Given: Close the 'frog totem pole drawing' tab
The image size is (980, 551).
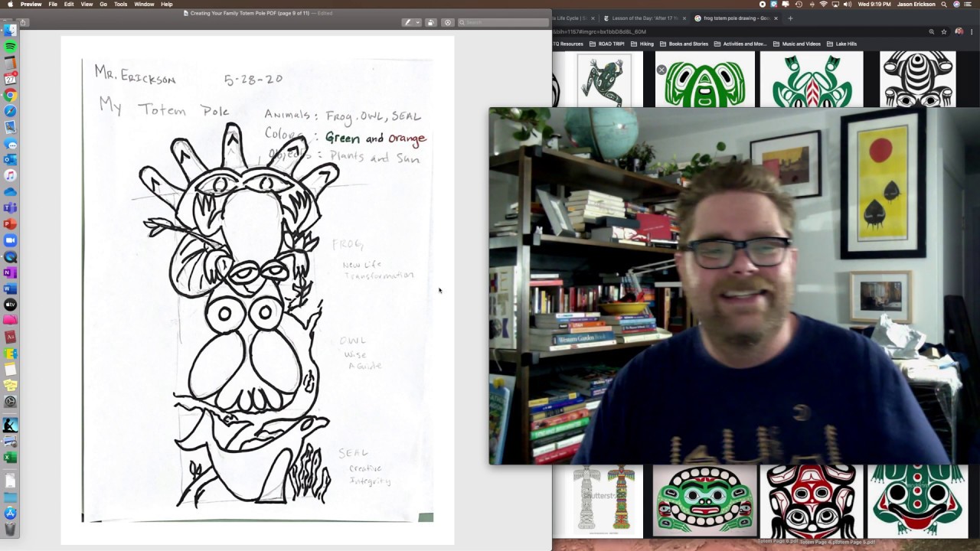Looking at the screenshot, I should (776, 18).
